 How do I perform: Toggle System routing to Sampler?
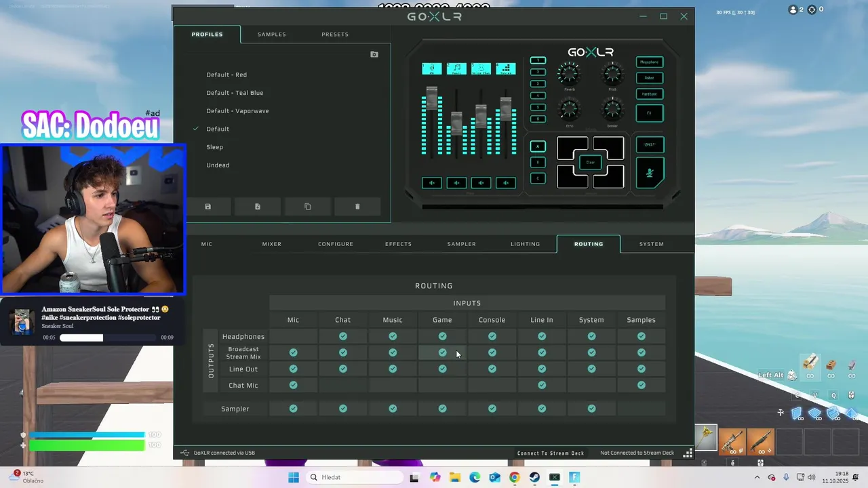point(591,409)
